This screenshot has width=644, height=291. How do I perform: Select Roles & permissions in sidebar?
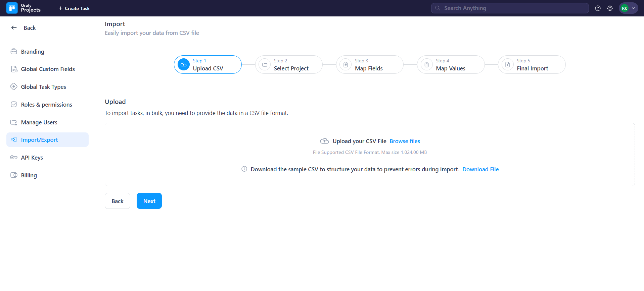[46, 105]
